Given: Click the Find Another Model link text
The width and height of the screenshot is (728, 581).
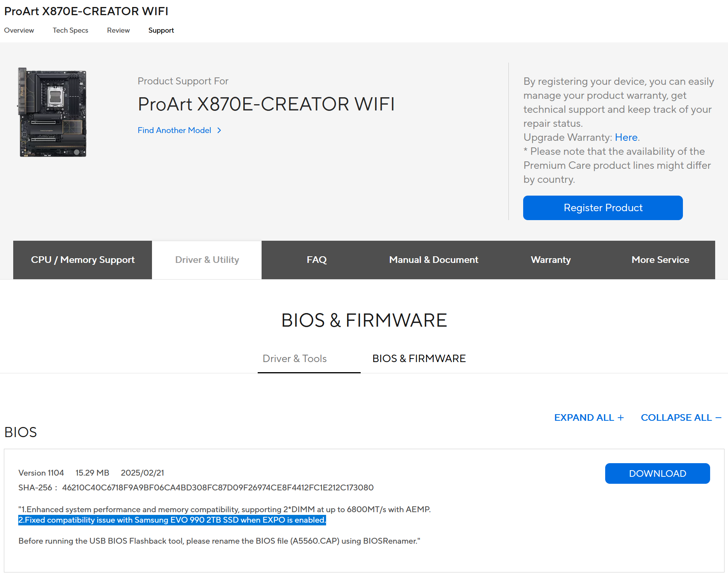Looking at the screenshot, I should coord(174,131).
